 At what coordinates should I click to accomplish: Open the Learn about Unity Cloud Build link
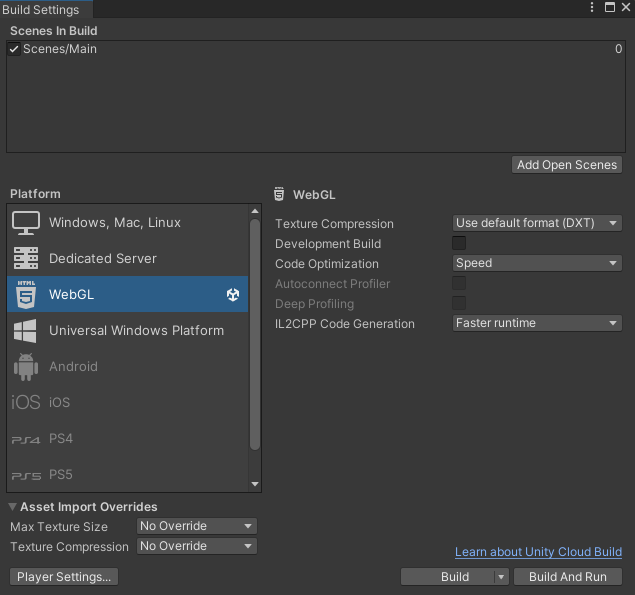tap(538, 552)
